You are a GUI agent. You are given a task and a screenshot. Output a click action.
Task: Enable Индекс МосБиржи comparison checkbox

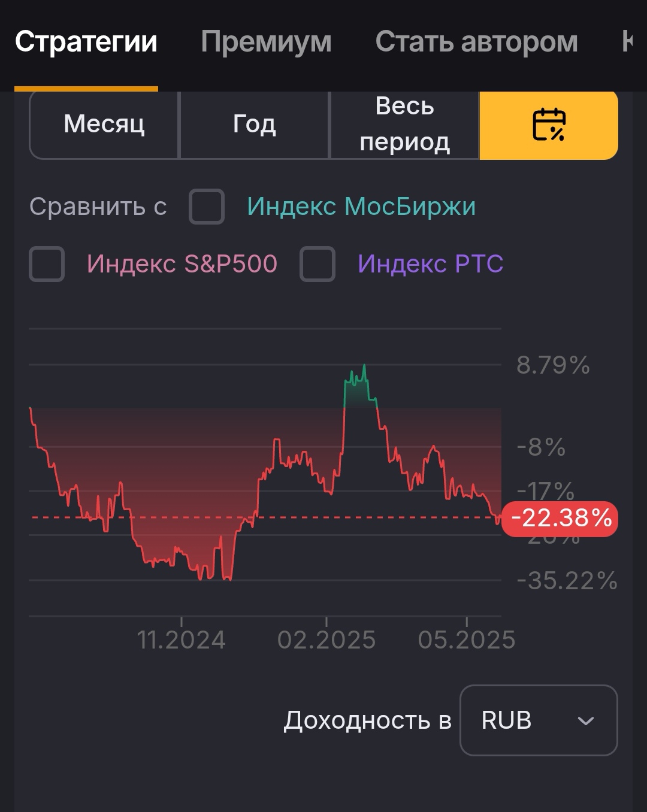click(207, 207)
